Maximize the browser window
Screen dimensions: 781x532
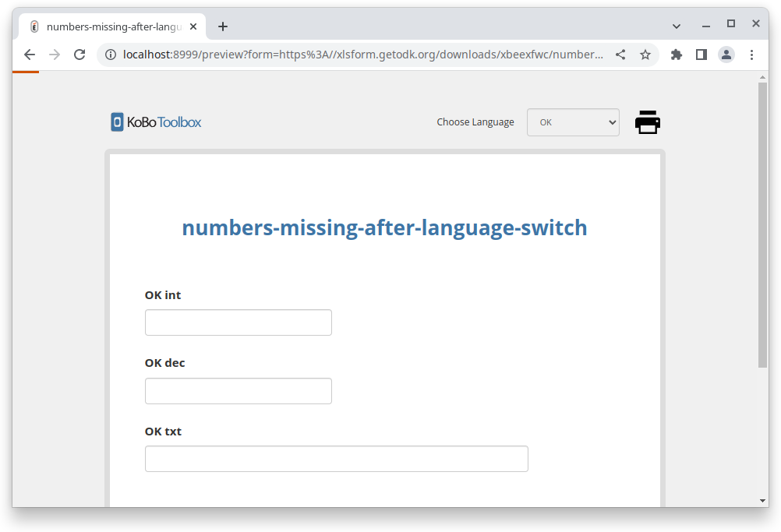[730, 23]
